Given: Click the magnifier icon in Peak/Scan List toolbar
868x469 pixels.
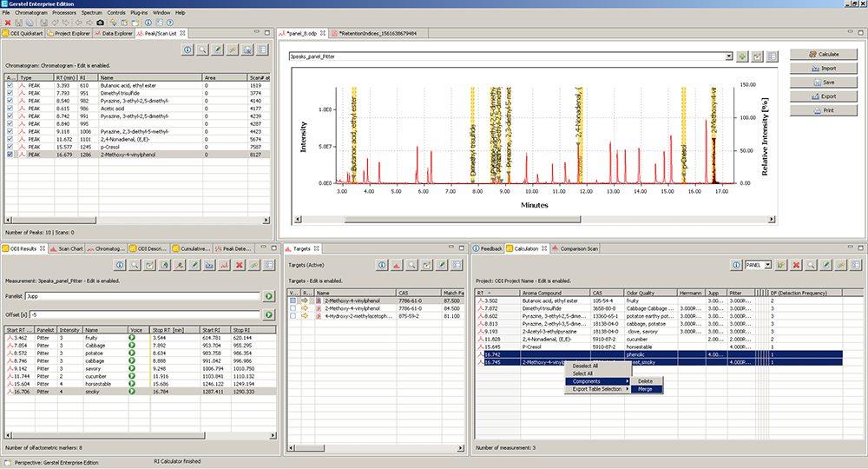Looking at the screenshot, I should (x=201, y=50).
